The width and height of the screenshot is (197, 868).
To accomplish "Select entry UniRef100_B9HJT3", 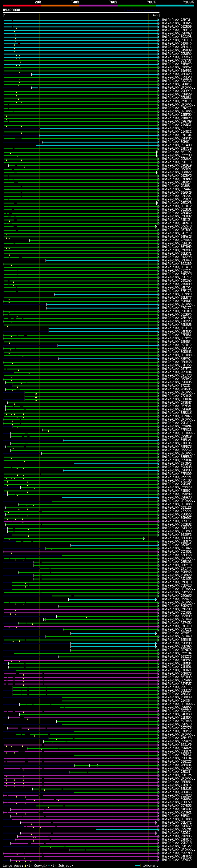I will (x=177, y=40).
